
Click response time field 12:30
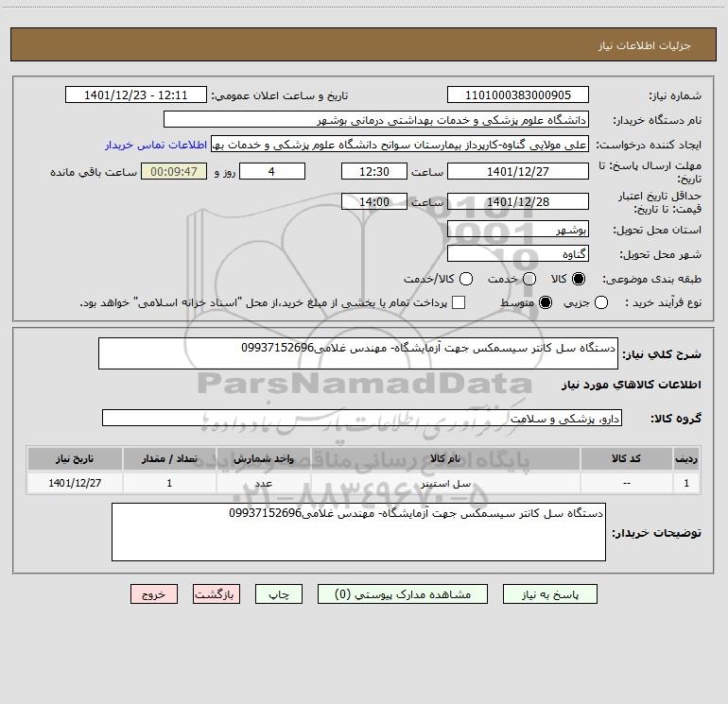coord(374,171)
